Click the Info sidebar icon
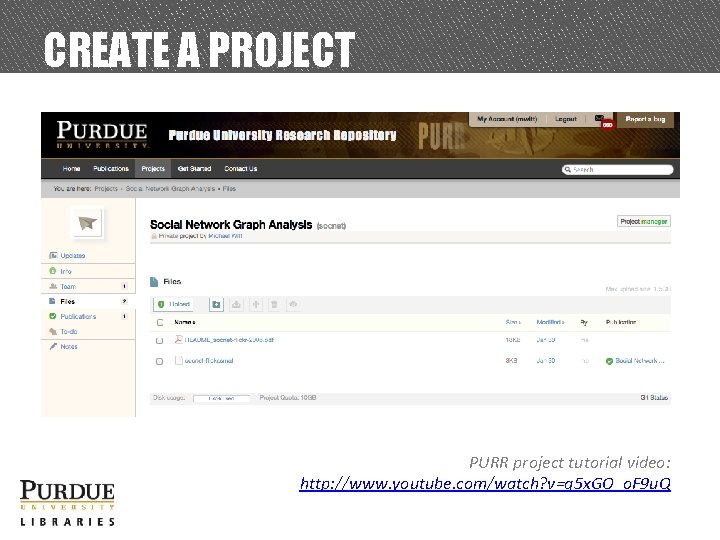This screenshot has width=720, height=540. (53, 271)
